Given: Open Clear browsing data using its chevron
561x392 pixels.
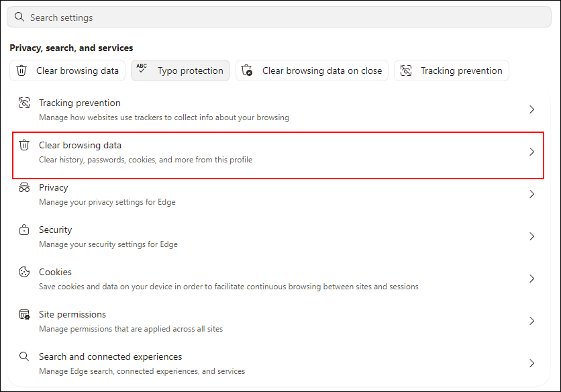Looking at the screenshot, I should (531, 152).
